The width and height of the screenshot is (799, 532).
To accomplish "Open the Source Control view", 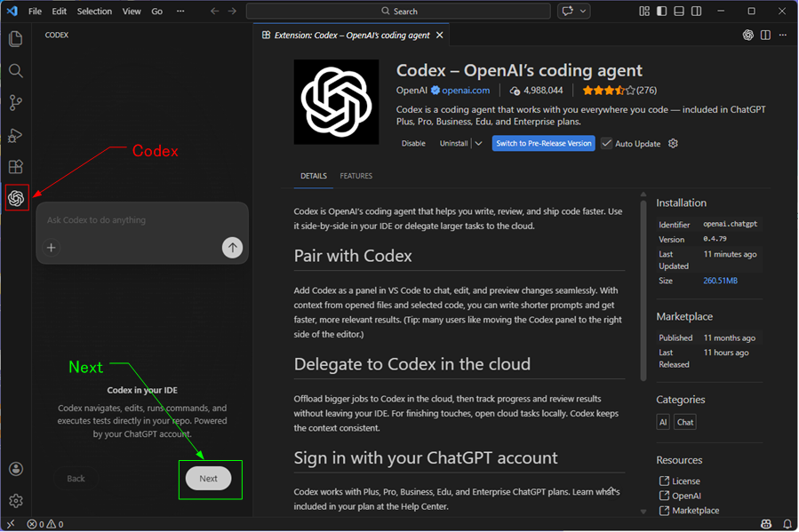I will 15,103.
